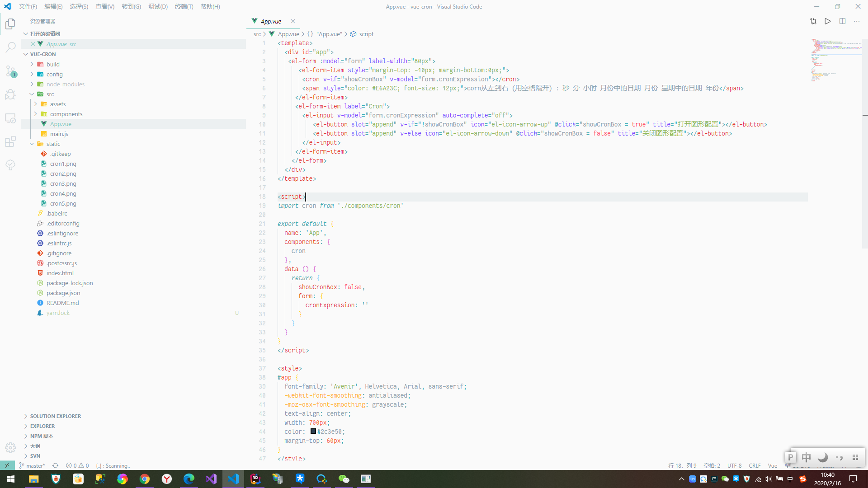Click the compare changes icon in editor toolbar

click(813, 21)
